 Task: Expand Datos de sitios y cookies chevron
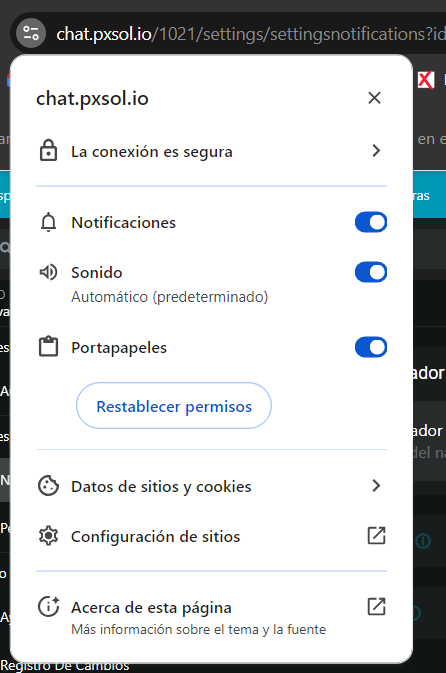(x=376, y=486)
